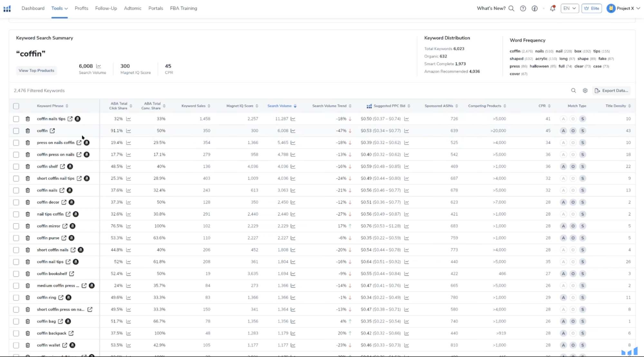Switch to Follow-Up tab

pyautogui.click(x=106, y=8)
